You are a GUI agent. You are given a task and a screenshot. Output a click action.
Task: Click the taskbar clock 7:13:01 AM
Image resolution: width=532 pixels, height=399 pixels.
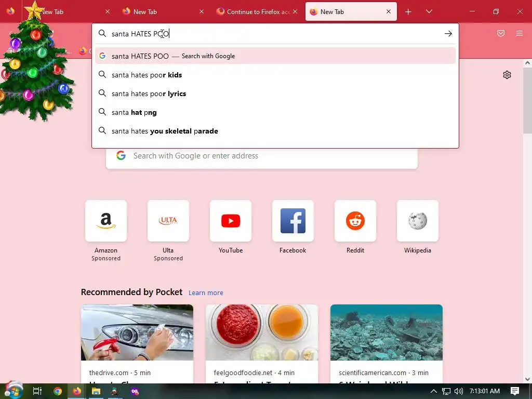click(485, 391)
